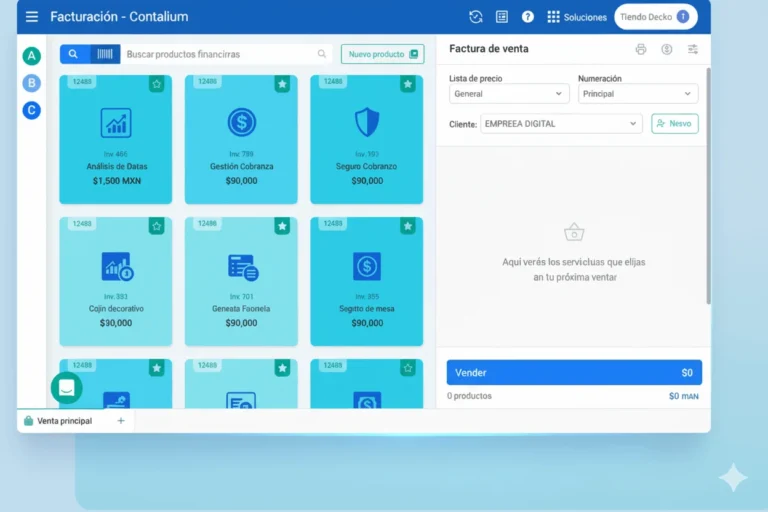Select the green A sidebar circle

(x=32, y=56)
